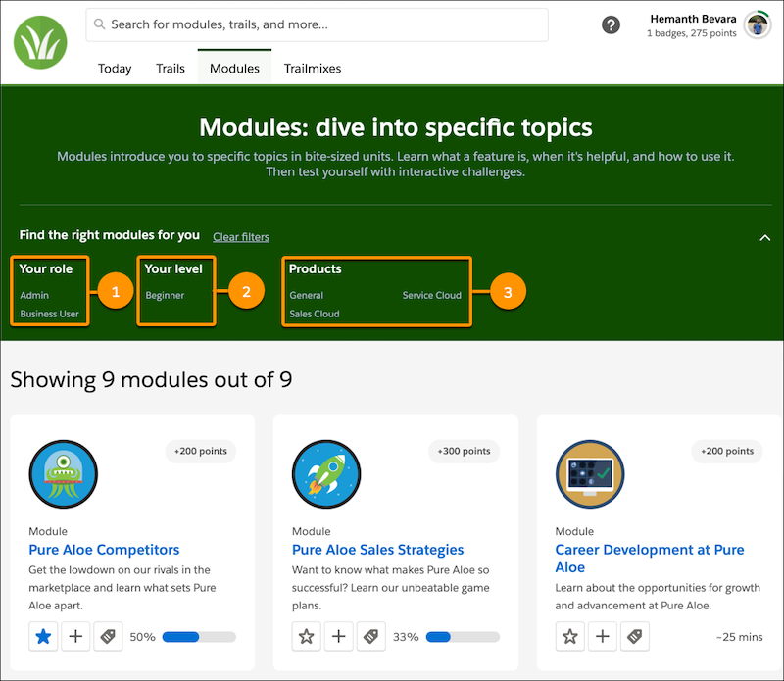The image size is (784, 681).
Task: Open the help question mark icon
Action: pos(611,25)
